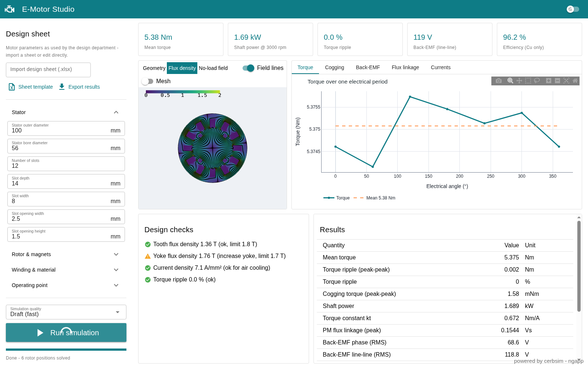Open the Simulation quality dropdown

66,312
